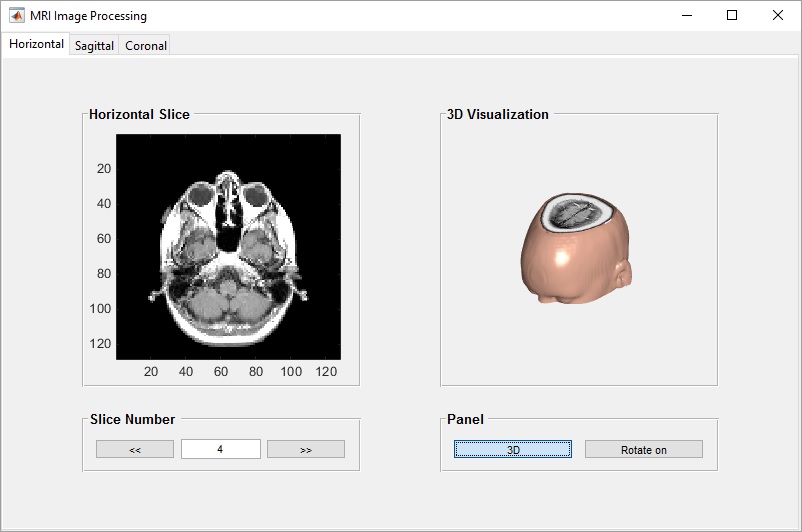The height and width of the screenshot is (532, 802).
Task: Maximize the MRI Image Processing window
Action: (x=732, y=16)
